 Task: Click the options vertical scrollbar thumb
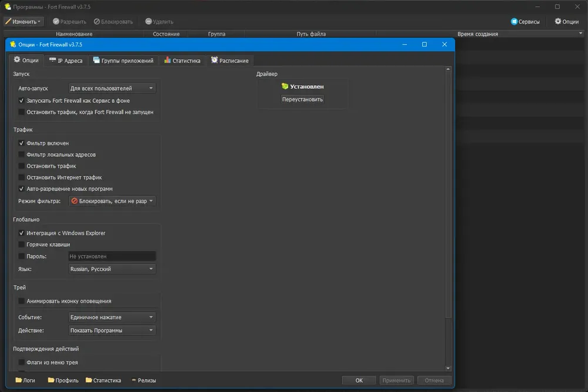[447, 195]
